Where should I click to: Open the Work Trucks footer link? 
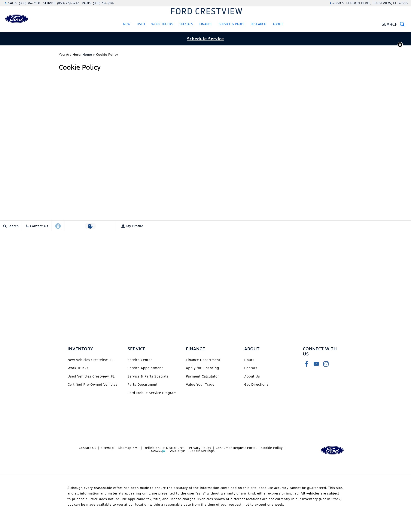pos(78,368)
